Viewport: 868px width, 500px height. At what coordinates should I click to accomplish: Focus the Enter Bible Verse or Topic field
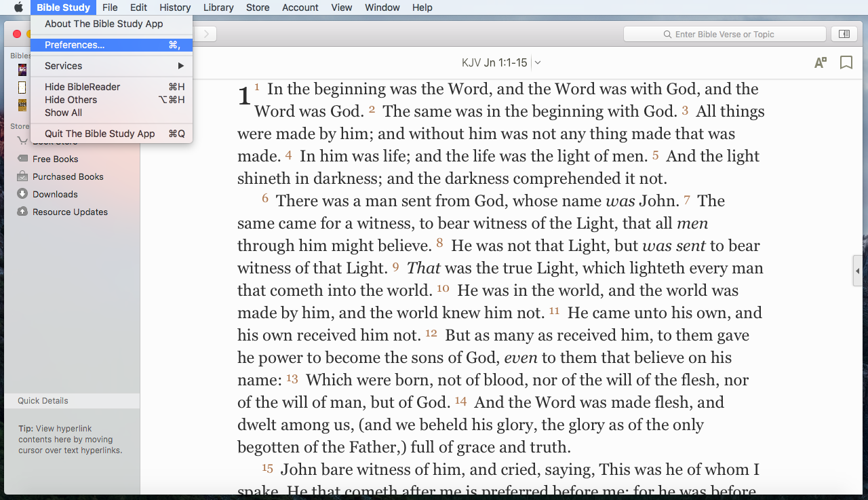click(725, 34)
